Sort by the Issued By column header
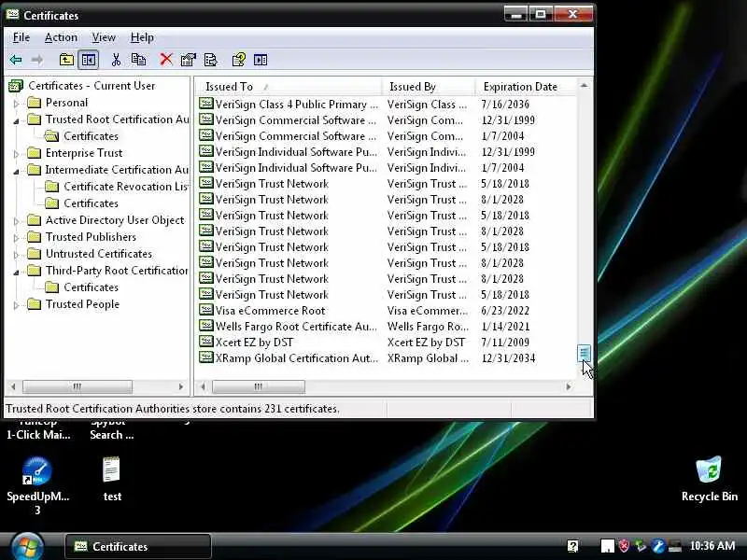This screenshot has width=747, height=560. tap(429, 87)
